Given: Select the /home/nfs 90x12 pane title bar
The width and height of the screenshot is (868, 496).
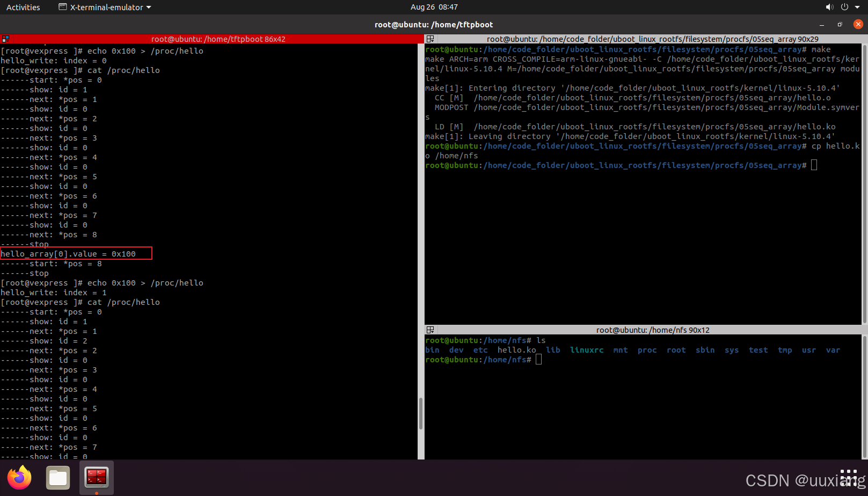Looking at the screenshot, I should pos(652,330).
